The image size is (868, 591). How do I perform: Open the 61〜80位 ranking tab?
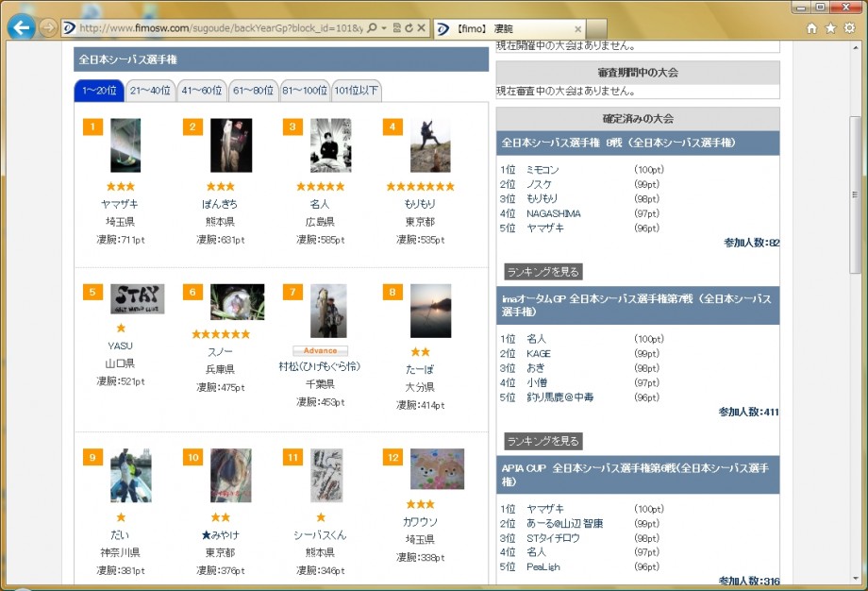(x=253, y=91)
